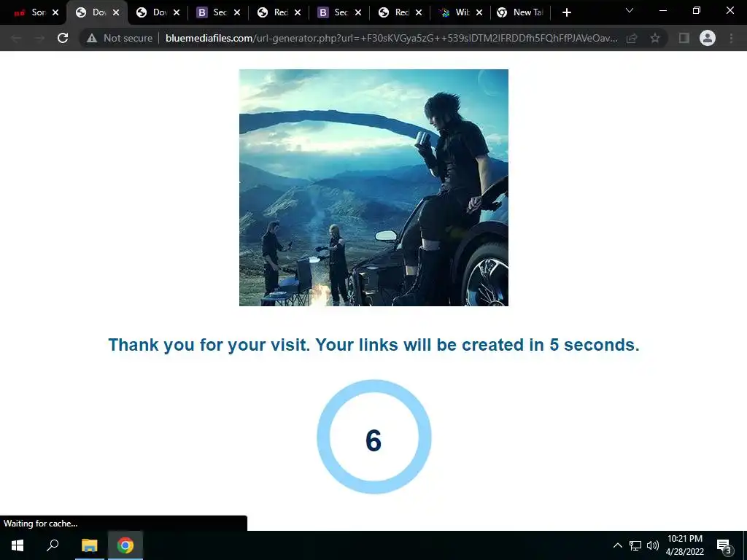Click the bluemediafiles.com address bar URL
This screenshot has height=560, width=747.
(x=391, y=38)
